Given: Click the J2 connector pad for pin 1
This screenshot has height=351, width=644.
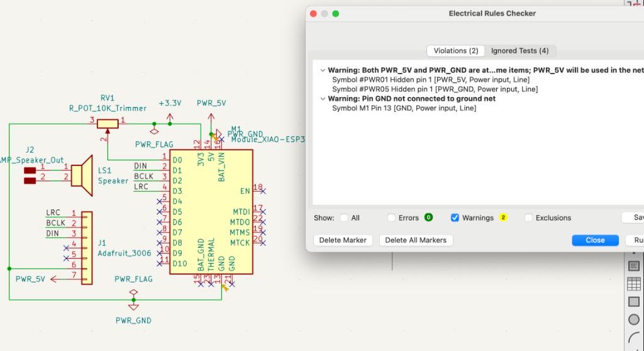Looking at the screenshot, I should [x=30, y=170].
